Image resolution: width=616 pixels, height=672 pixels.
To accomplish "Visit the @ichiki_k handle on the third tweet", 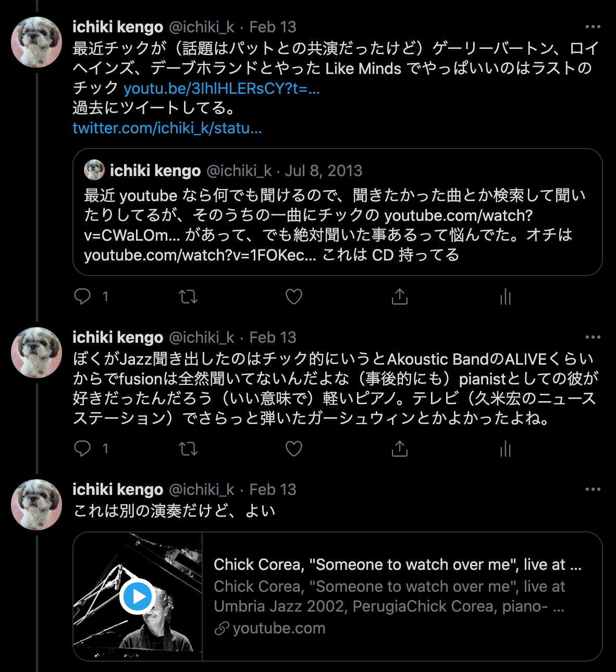I will pyautogui.click(x=202, y=490).
